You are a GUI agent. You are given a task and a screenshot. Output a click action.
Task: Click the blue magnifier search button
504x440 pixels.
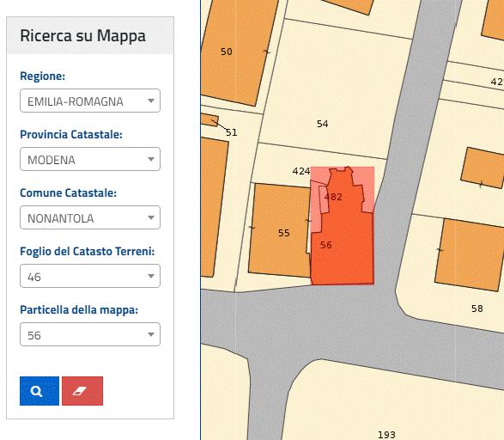[39, 391]
